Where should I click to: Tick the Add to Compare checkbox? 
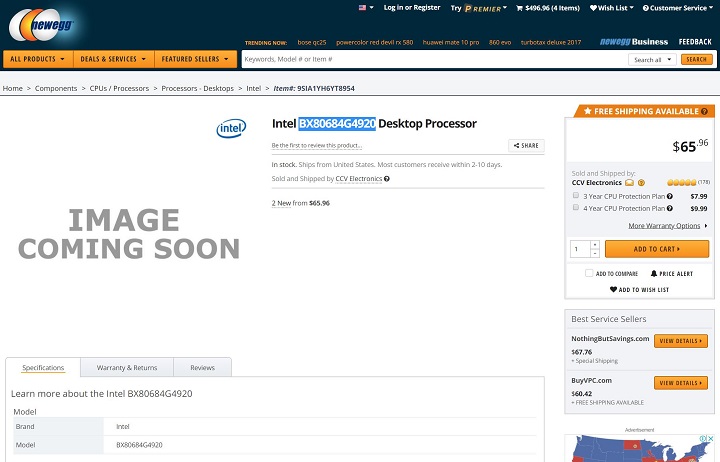(x=589, y=273)
